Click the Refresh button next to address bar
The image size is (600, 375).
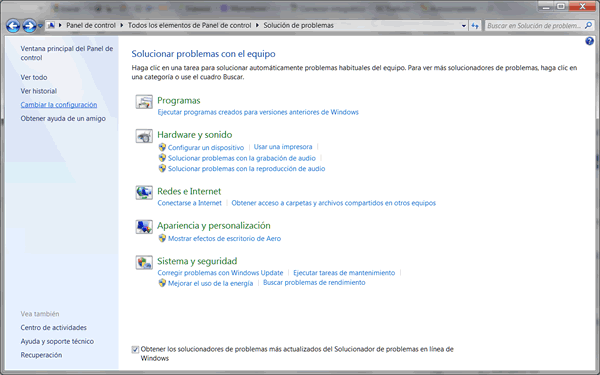pyautogui.click(x=475, y=26)
